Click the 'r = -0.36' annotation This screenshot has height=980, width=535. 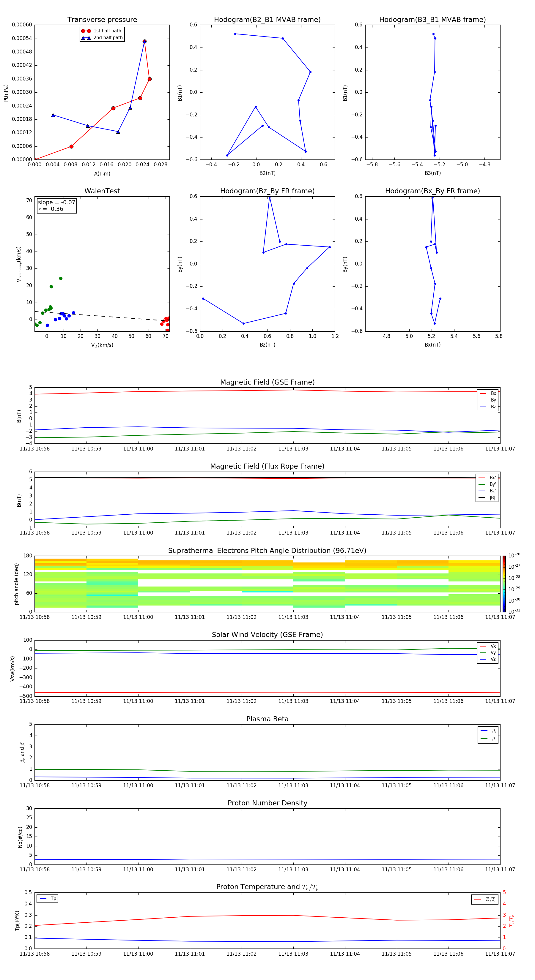tap(51, 209)
